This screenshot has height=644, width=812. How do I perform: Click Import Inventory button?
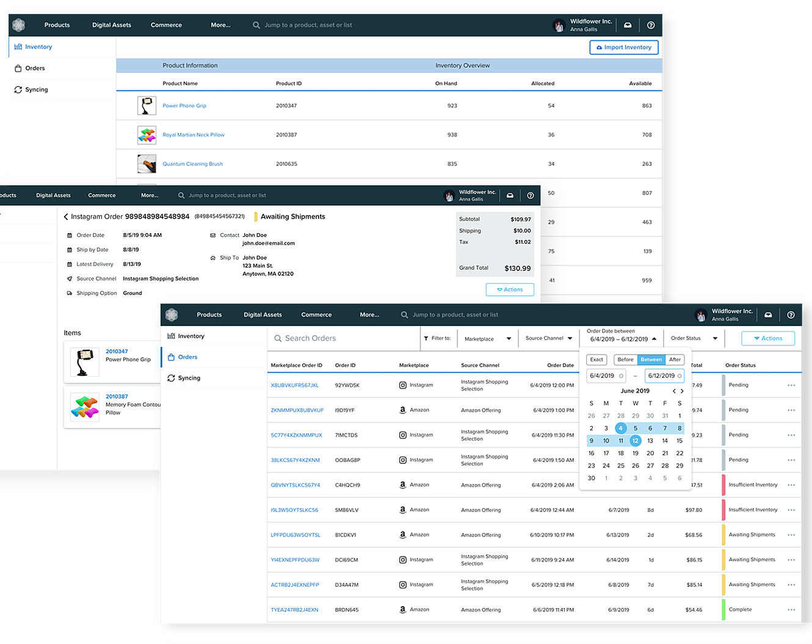[624, 48]
